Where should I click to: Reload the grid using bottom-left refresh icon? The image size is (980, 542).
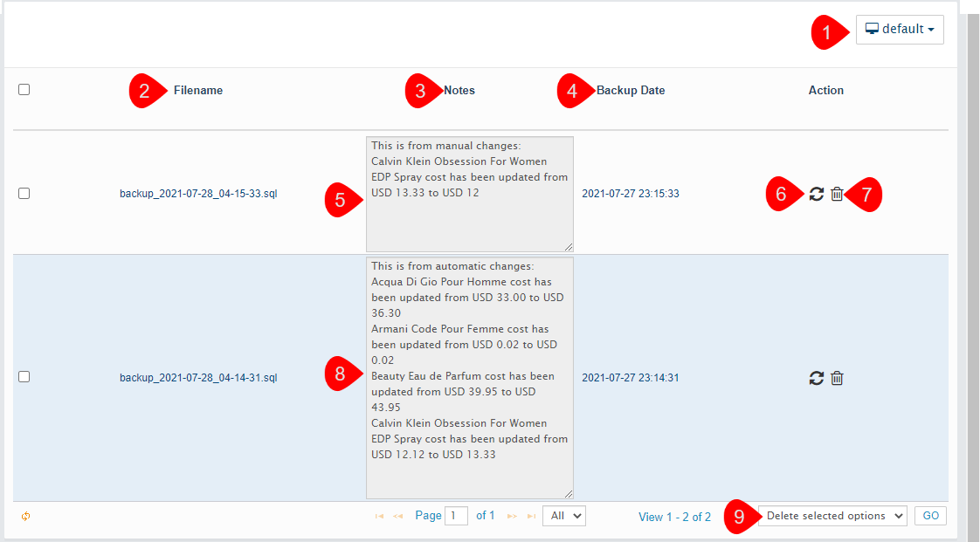[25, 516]
